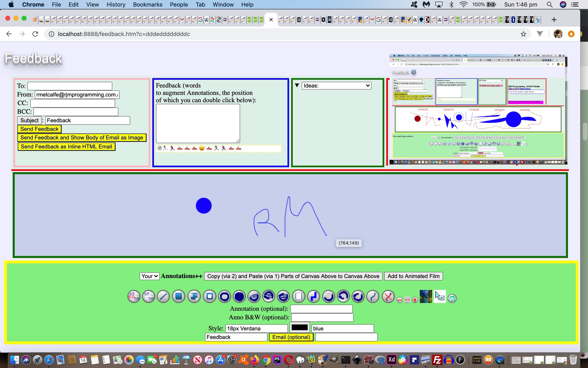The image size is (588, 368).
Task: Click the Send Feedback button
Action: tap(39, 129)
